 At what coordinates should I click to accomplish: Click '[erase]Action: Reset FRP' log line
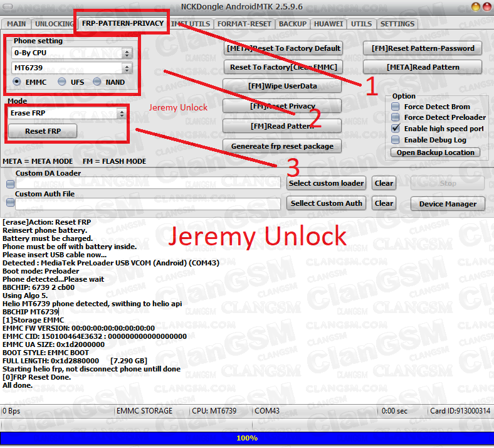click(46, 222)
